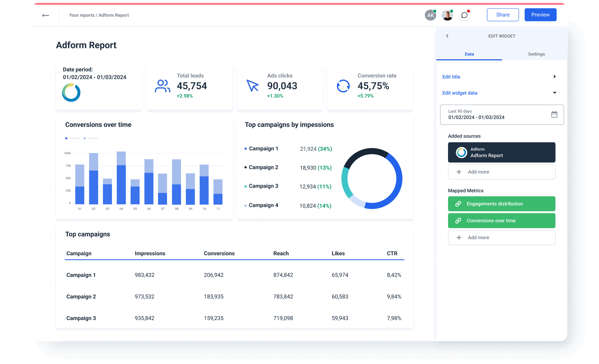Screen dimensions: 599x364
Task: Click the Conversion rate refresh icon
Action: tap(343, 86)
